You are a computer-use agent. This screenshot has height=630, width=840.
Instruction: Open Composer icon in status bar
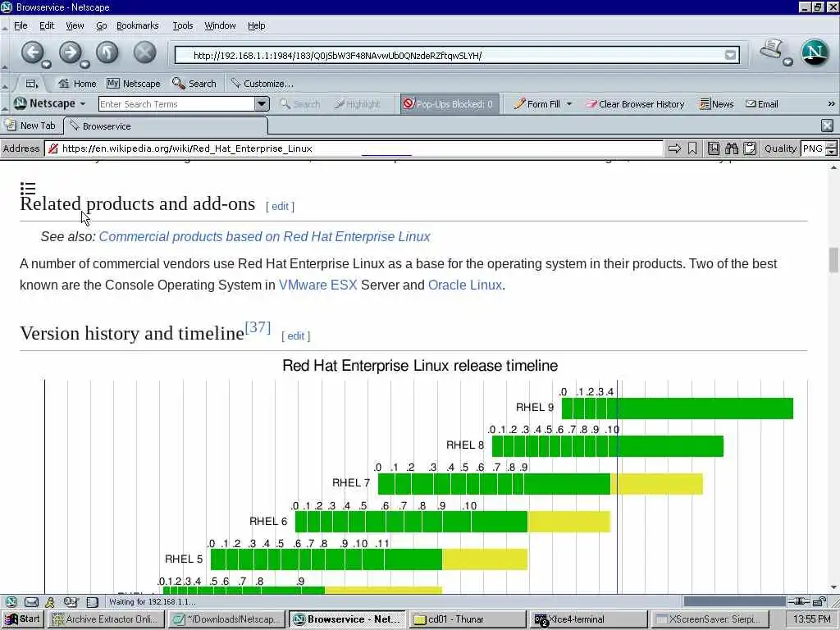pyautogui.click(x=71, y=601)
